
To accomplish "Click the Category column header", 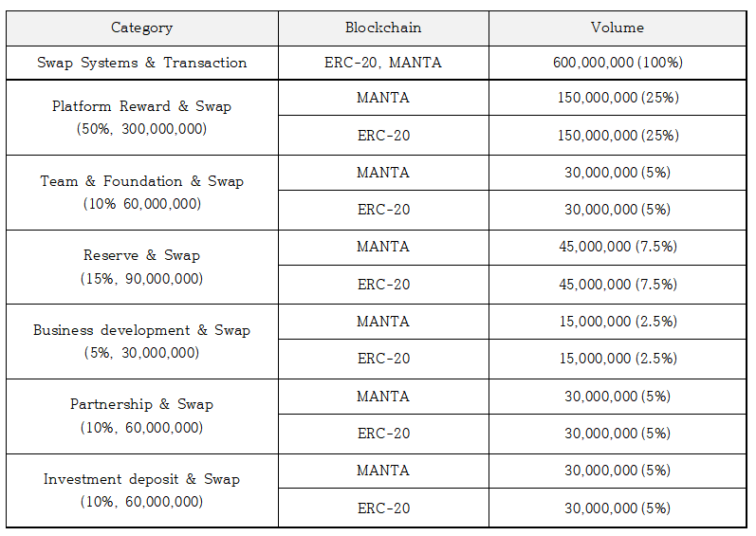I will point(142,28).
